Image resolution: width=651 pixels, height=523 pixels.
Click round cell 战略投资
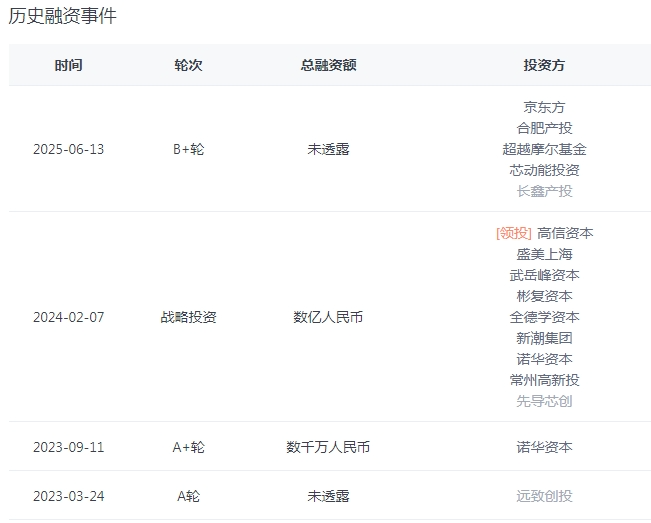(188, 317)
